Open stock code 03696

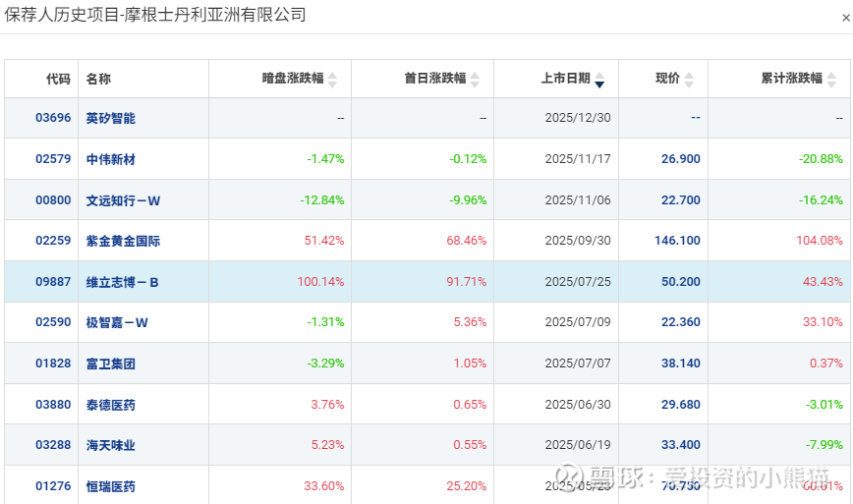pyautogui.click(x=53, y=118)
